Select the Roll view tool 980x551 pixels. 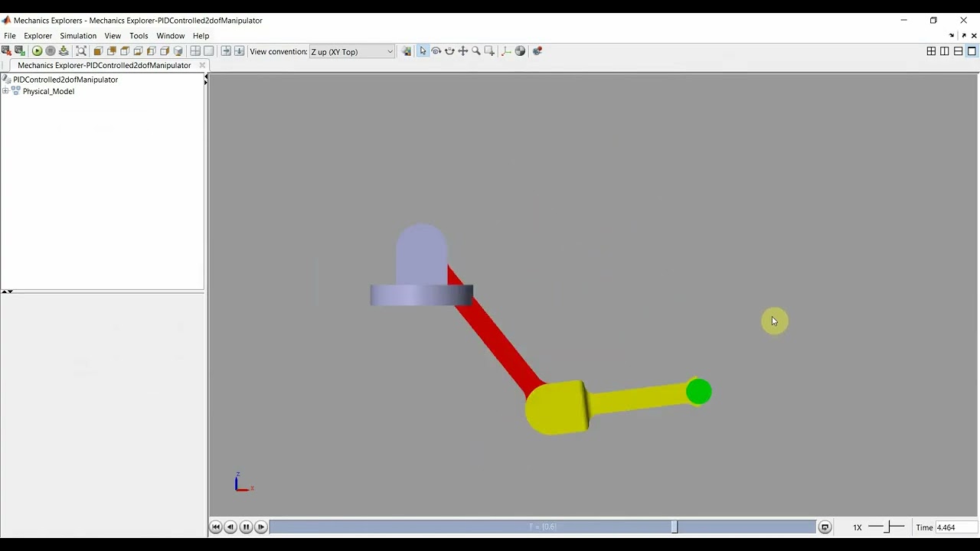[x=449, y=51]
